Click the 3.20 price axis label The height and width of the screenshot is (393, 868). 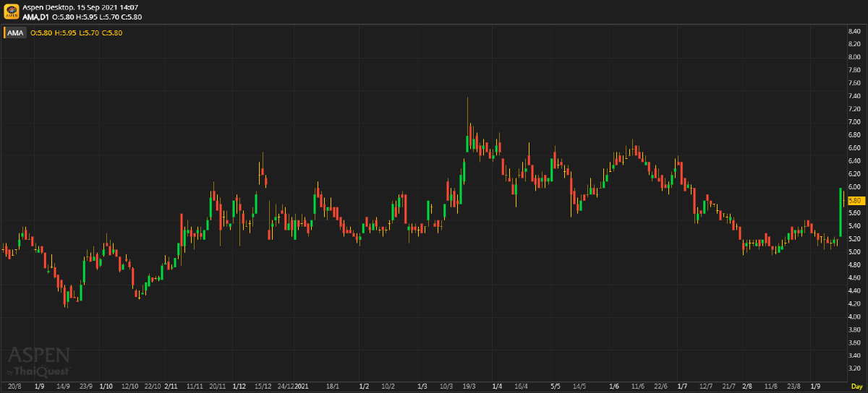coord(854,369)
